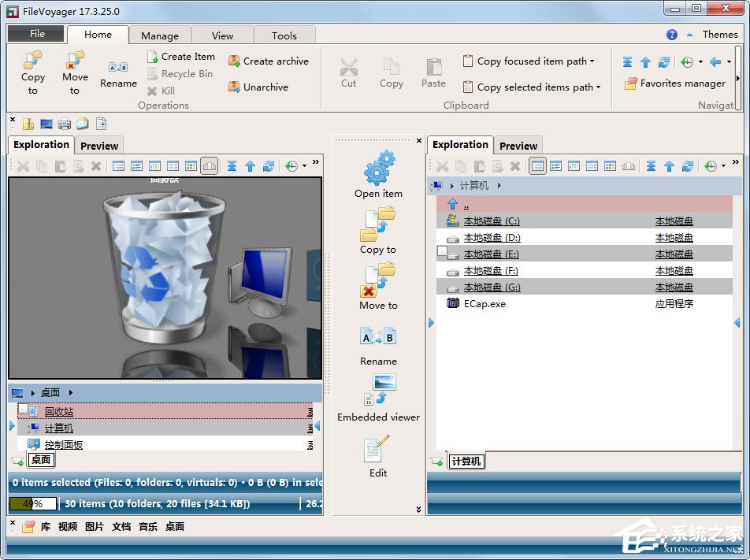This screenshot has width=750, height=560.
Task: Click the Edit notepad icon
Action: (x=377, y=450)
